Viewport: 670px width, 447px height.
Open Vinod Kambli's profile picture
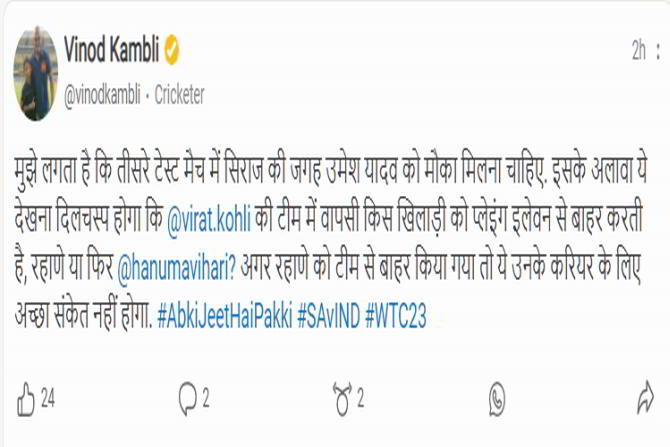tap(36, 74)
